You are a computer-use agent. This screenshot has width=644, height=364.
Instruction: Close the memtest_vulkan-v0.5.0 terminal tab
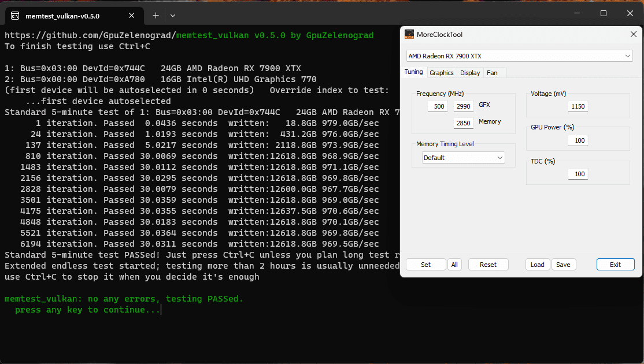click(131, 16)
